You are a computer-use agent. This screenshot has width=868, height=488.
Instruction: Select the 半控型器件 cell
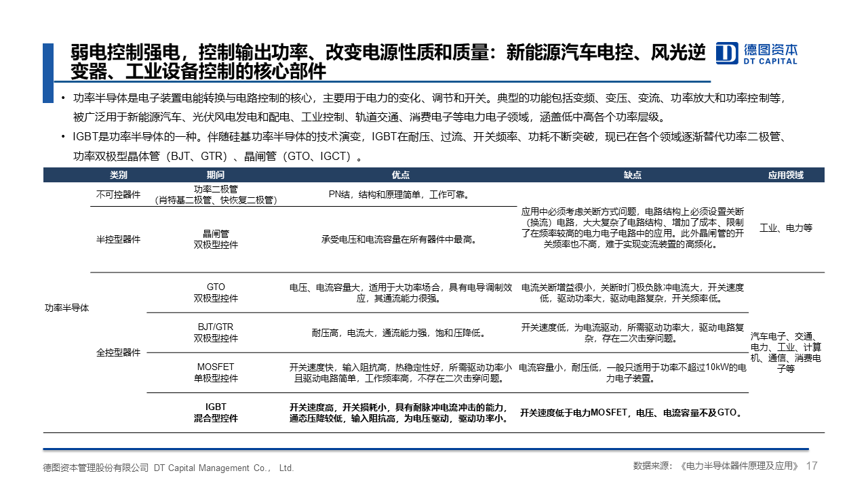(118, 239)
